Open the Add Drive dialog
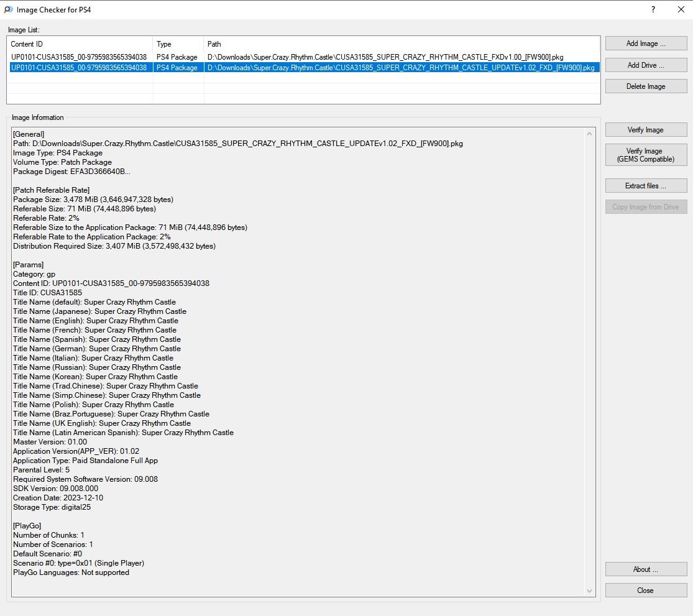This screenshot has width=693, height=616. 646,65
